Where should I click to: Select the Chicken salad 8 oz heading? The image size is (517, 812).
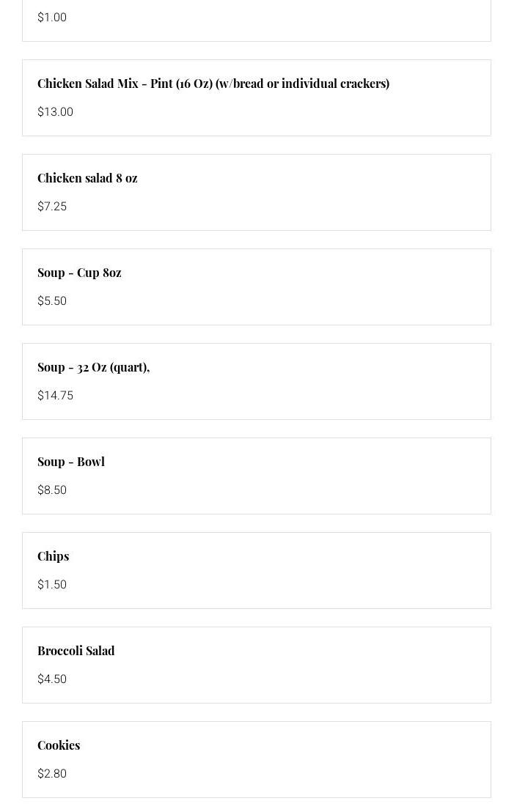pos(87,178)
